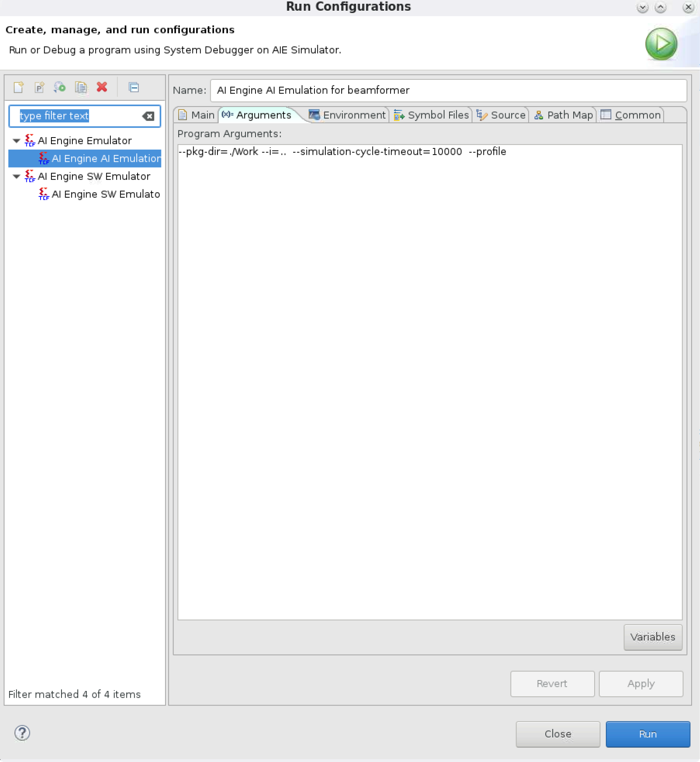Click inside the configuration Name field
Viewport: 700px width, 762px height.
coord(447,91)
